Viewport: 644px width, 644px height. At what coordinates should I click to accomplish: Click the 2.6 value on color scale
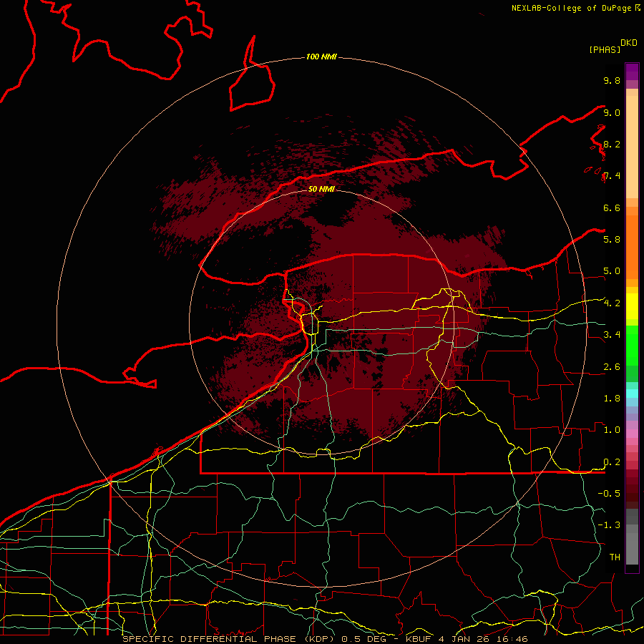point(612,367)
